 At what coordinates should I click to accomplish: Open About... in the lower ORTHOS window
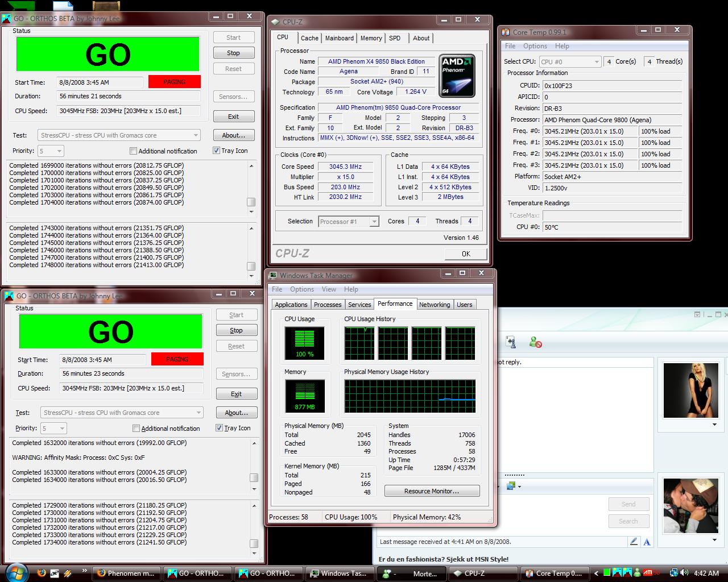coord(237,413)
